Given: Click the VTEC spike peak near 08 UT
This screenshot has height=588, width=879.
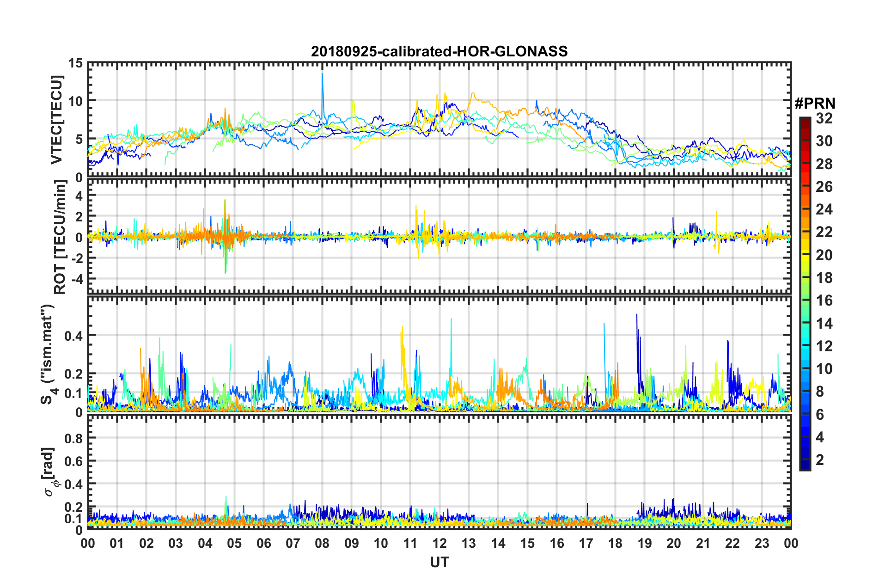Looking at the screenshot, I should [x=322, y=73].
